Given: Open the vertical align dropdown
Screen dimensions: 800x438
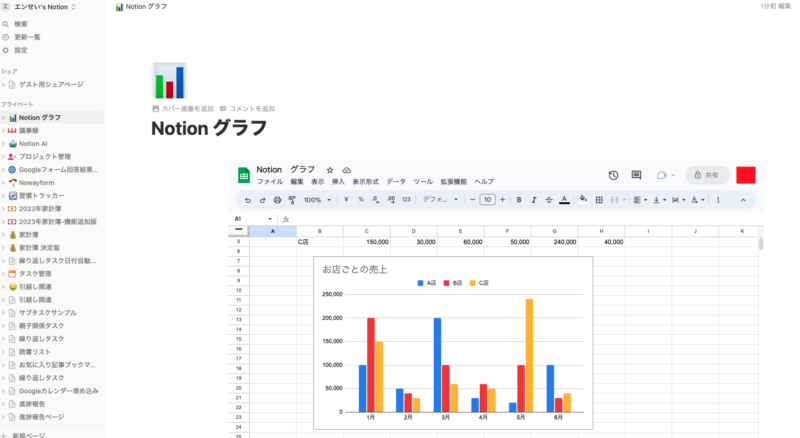Looking at the screenshot, I should pos(659,200).
